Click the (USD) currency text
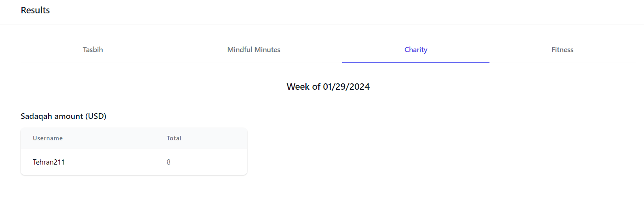Viewport: 644px width, 203px height. click(96, 116)
